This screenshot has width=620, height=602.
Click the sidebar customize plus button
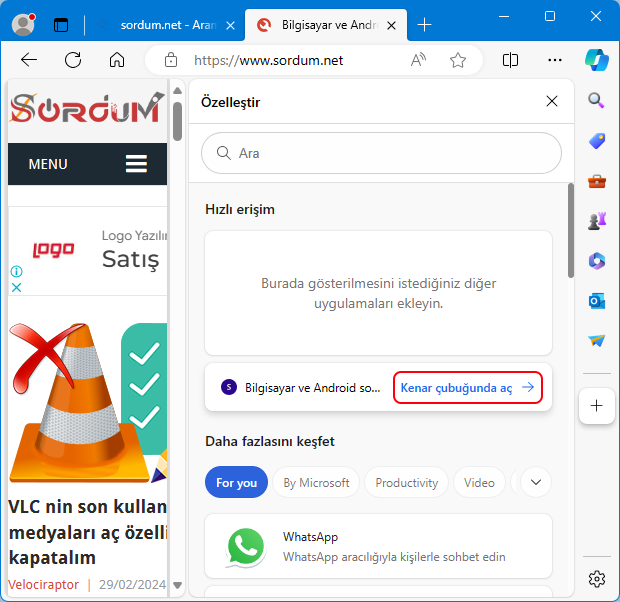[596, 406]
